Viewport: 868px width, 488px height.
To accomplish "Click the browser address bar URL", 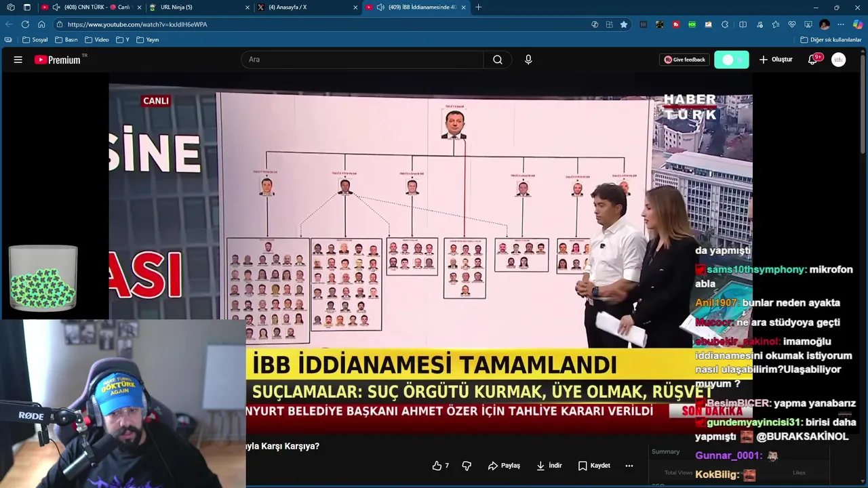I will [x=138, y=24].
